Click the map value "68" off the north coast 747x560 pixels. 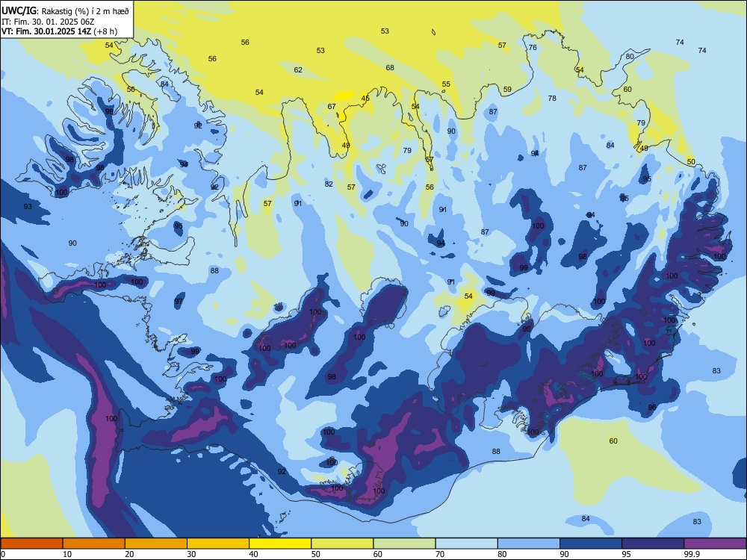click(x=390, y=68)
